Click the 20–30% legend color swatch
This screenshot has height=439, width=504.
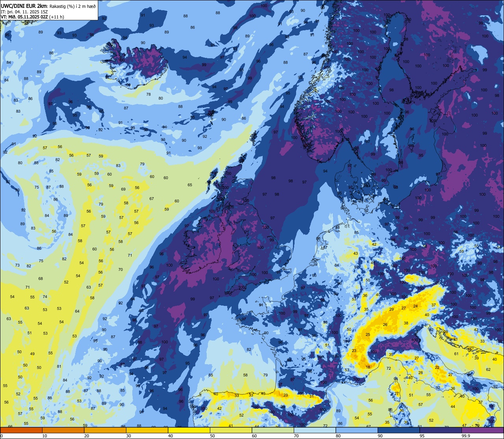tap(105, 430)
